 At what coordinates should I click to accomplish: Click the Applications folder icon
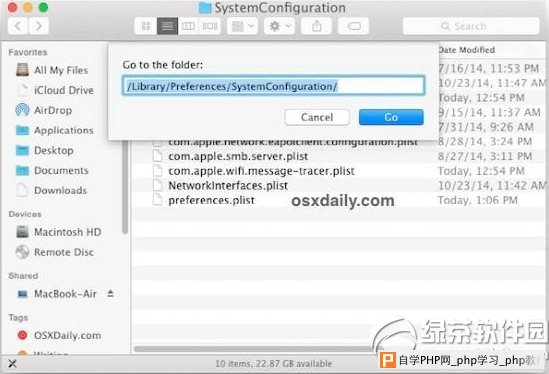22,130
